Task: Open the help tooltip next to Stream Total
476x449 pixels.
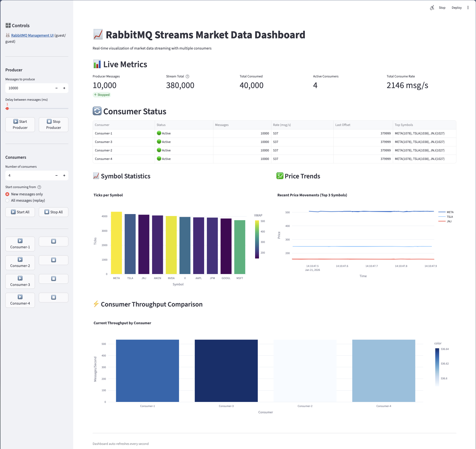Action: [187, 76]
